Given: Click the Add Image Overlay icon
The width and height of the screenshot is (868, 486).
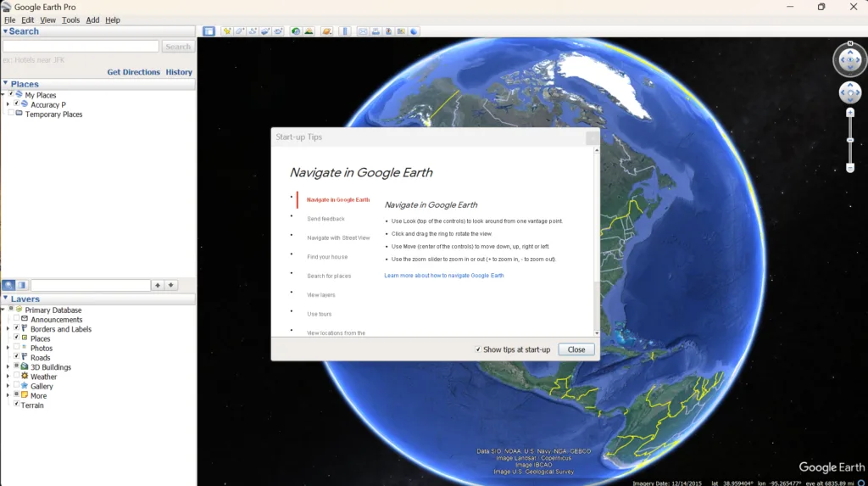Looking at the screenshot, I should (x=265, y=31).
